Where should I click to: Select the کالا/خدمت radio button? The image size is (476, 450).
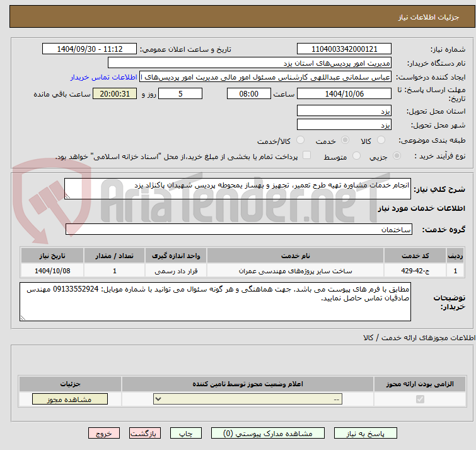pos(300,140)
